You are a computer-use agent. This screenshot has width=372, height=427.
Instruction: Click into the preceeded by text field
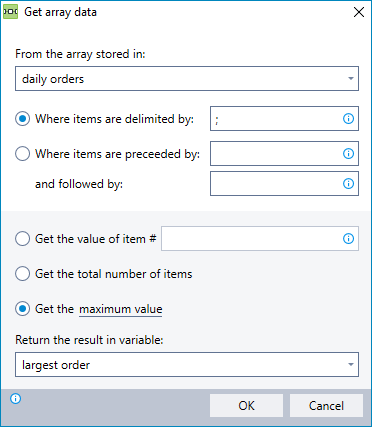[284, 153]
